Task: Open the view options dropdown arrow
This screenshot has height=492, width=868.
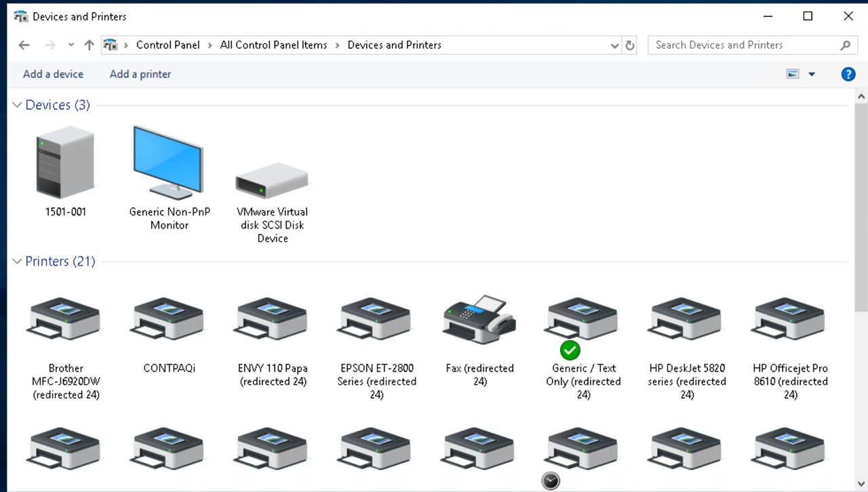Action: 811,75
